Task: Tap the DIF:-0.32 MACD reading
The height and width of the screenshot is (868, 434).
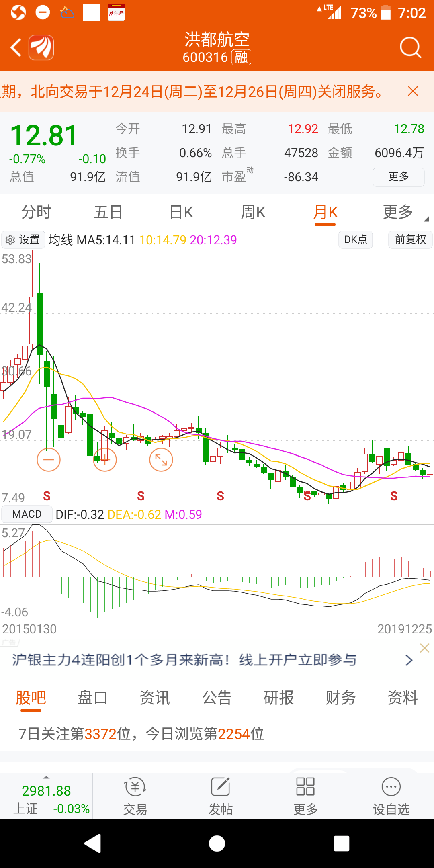Action: pos(80,514)
